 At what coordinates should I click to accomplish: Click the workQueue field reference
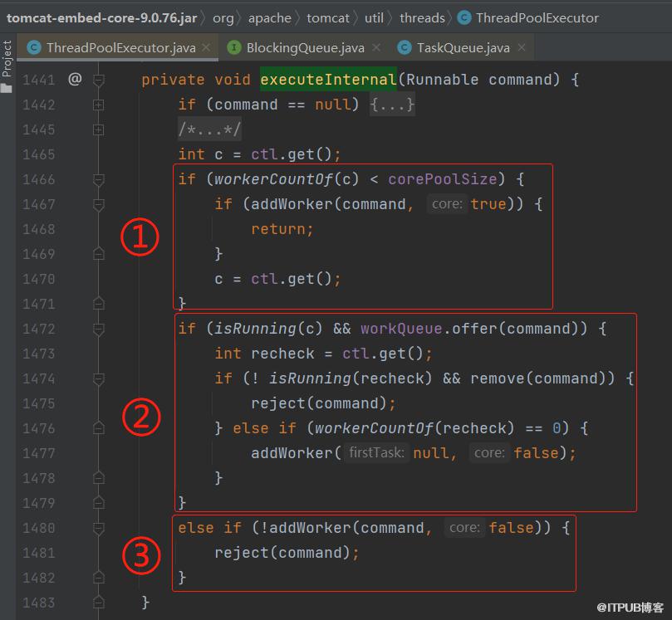(401, 329)
